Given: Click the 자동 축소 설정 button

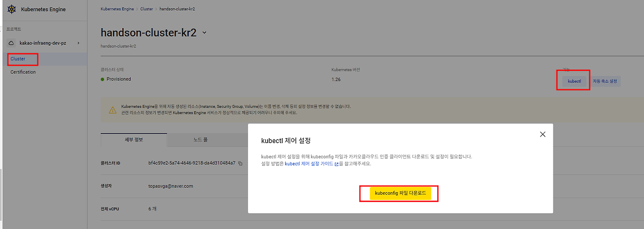Looking at the screenshot, I should [x=605, y=81].
